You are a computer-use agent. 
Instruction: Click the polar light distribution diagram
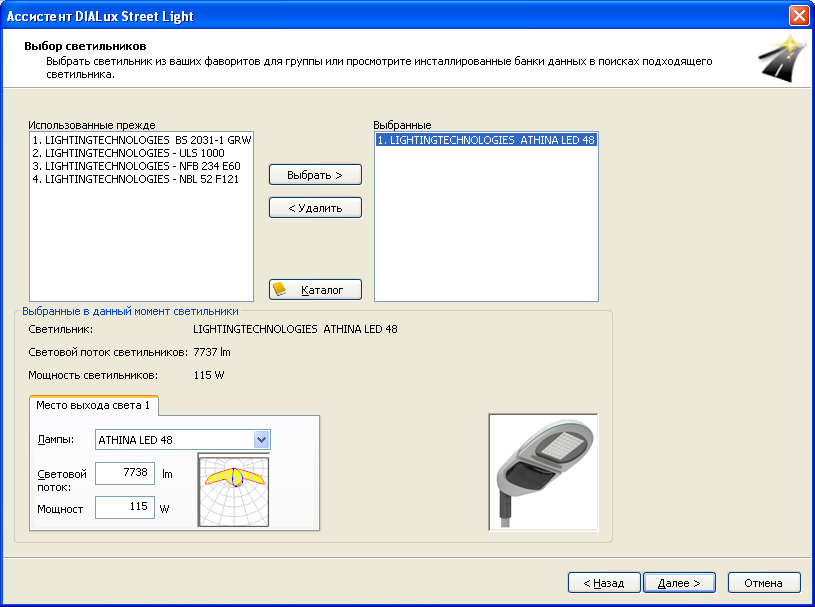click(233, 490)
